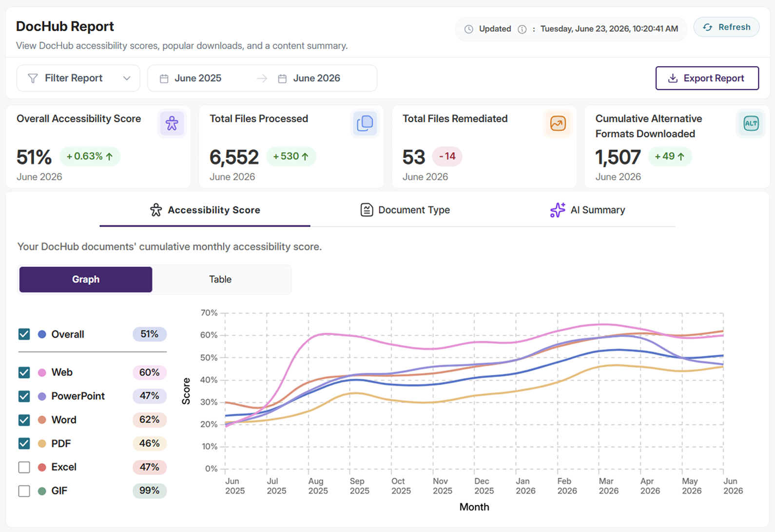Click the Word orange legend color dot

pyautogui.click(x=42, y=420)
